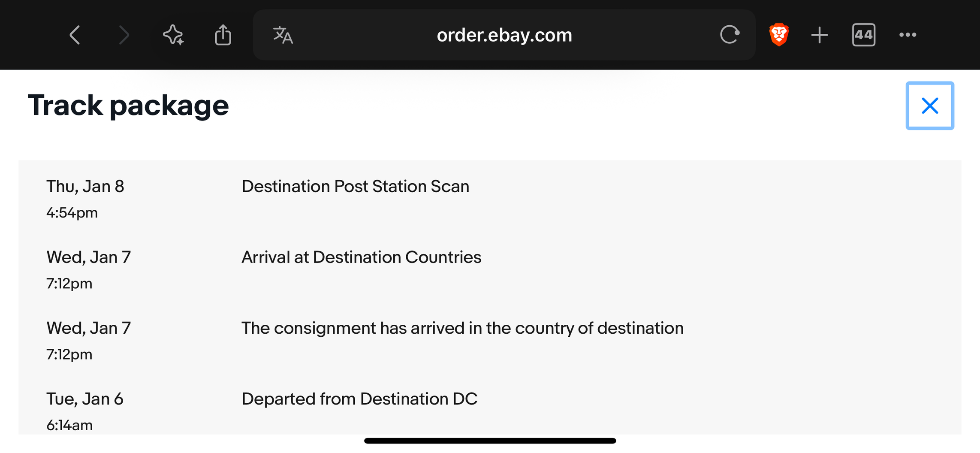The height and width of the screenshot is (453, 980).
Task: Open a new tab with the plus icon
Action: pos(819,35)
